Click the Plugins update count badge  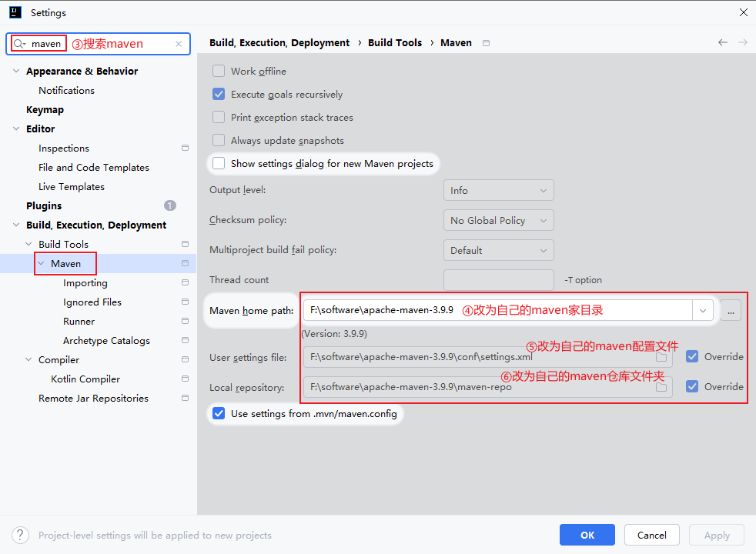169,205
